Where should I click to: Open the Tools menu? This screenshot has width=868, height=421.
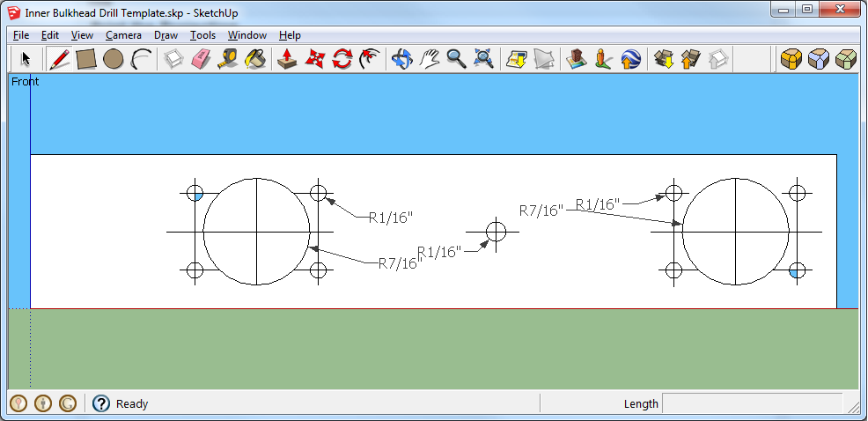[x=202, y=35]
